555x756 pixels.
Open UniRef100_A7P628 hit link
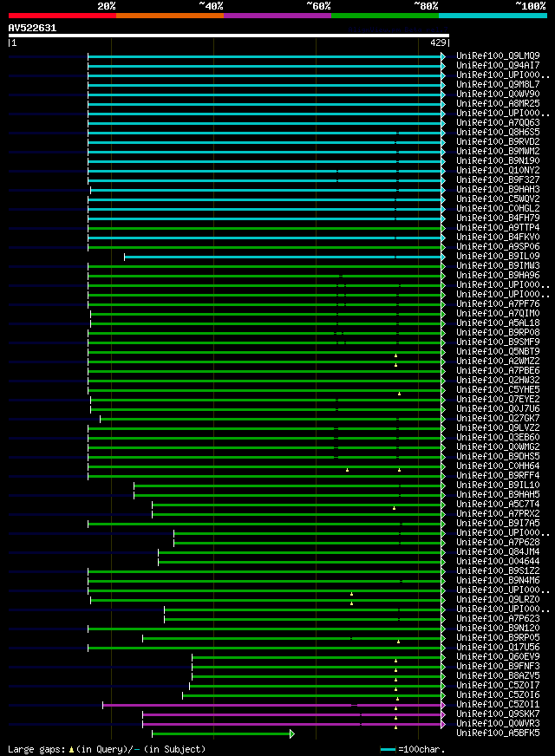(498, 543)
